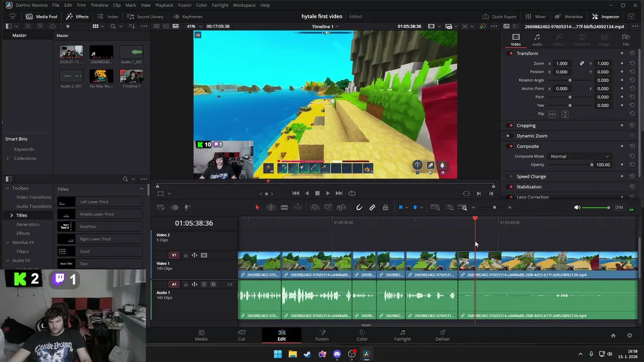Open the timeline view options icon
The image size is (644, 362).
coord(160,207)
